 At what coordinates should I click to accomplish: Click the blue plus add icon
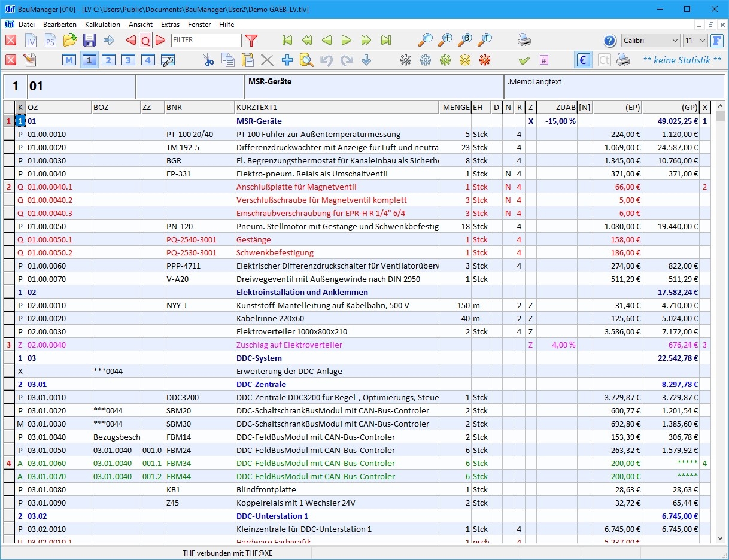point(287,60)
